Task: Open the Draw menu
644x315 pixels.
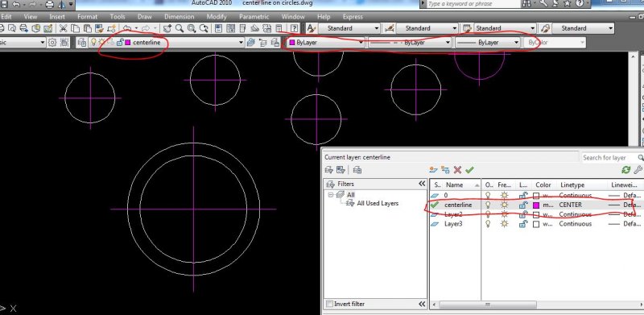Action: click(x=145, y=17)
